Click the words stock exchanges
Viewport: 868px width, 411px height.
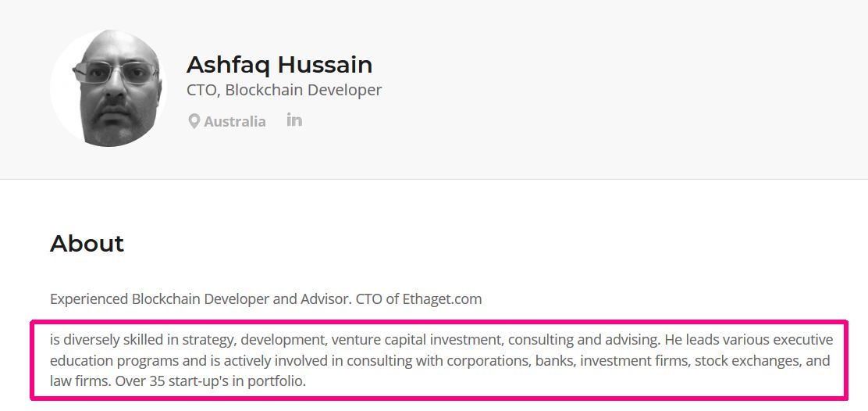[x=739, y=361]
